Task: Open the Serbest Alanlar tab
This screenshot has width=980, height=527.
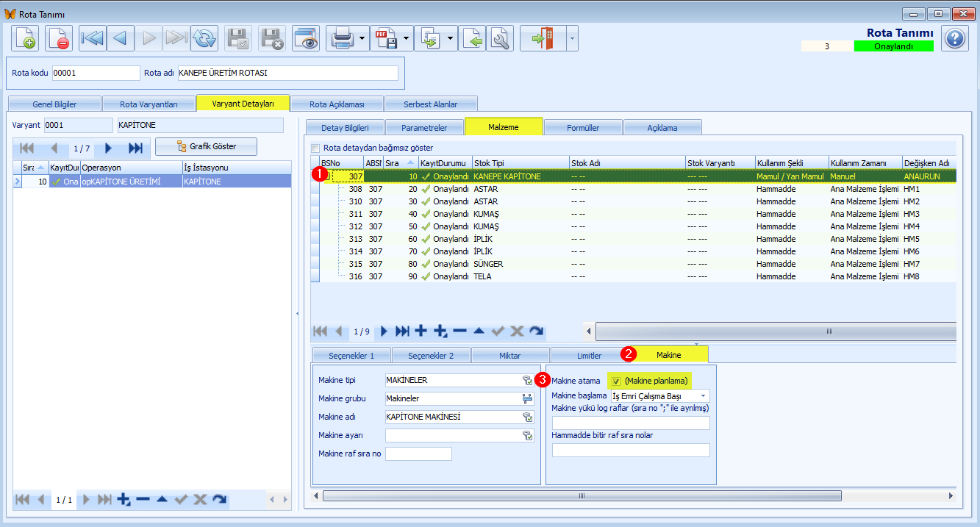Action: coord(430,104)
